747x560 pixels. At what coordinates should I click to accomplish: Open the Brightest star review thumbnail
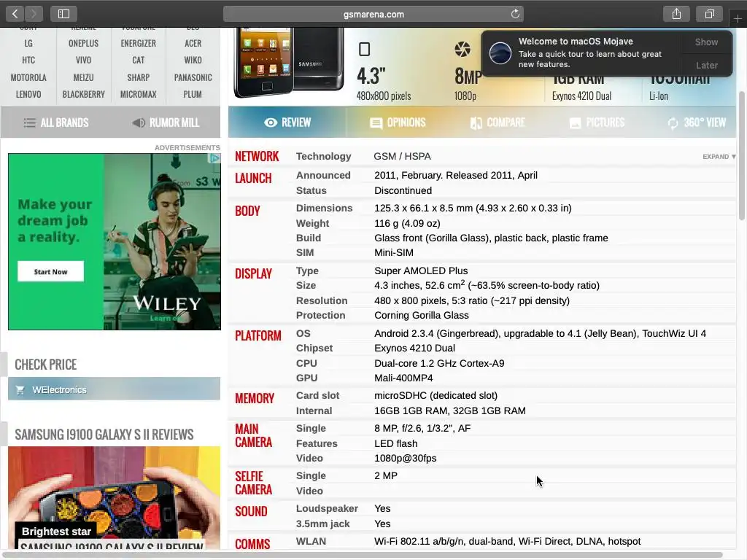pyautogui.click(x=114, y=497)
